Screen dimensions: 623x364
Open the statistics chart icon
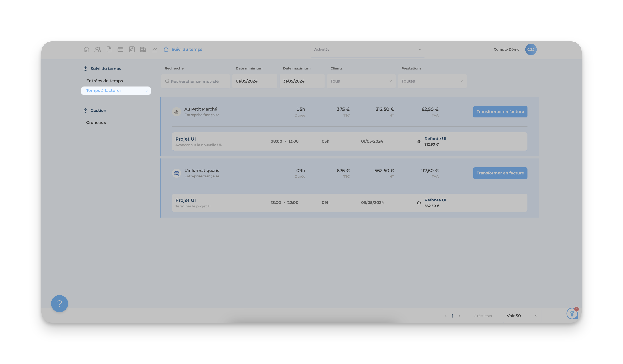coord(155,49)
